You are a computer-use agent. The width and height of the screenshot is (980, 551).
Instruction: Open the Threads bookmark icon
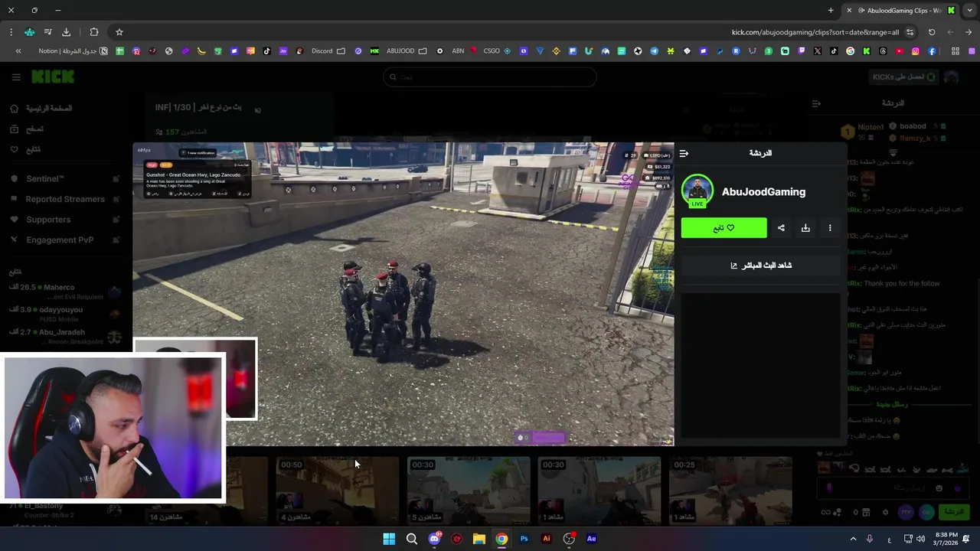click(883, 51)
